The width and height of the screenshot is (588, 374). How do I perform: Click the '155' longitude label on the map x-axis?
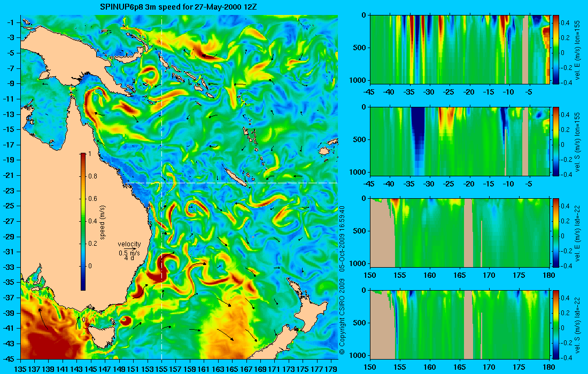pos(161,369)
